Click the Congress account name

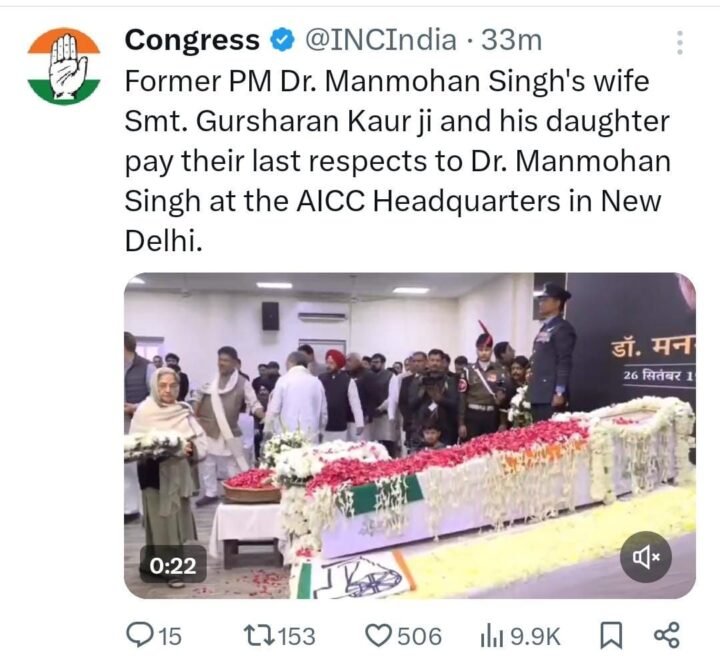pyautogui.click(x=192, y=41)
